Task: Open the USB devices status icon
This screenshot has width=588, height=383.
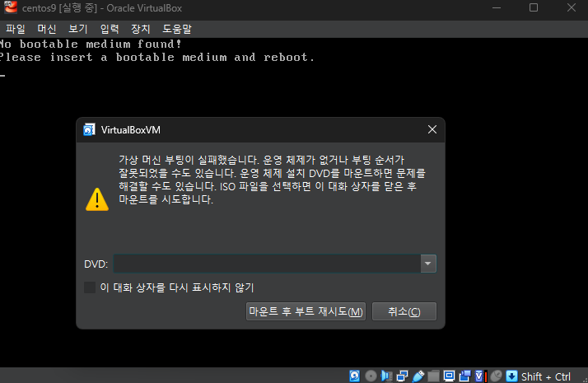Action: [x=418, y=376]
